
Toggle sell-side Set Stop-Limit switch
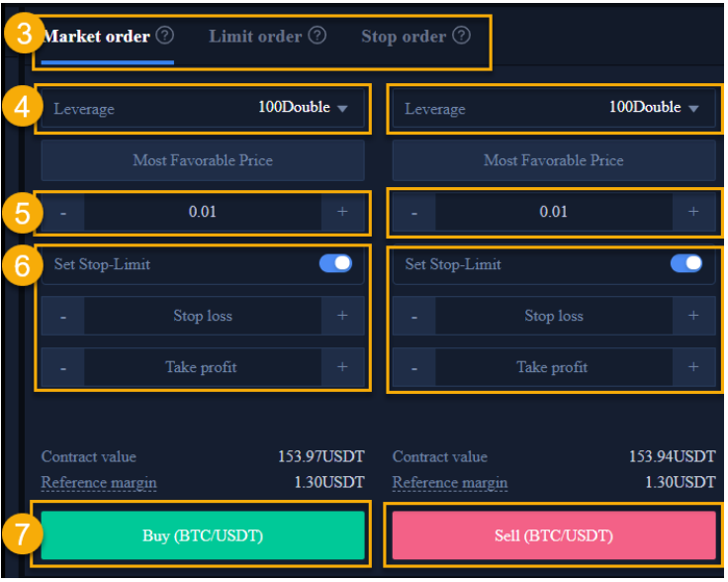click(x=686, y=263)
